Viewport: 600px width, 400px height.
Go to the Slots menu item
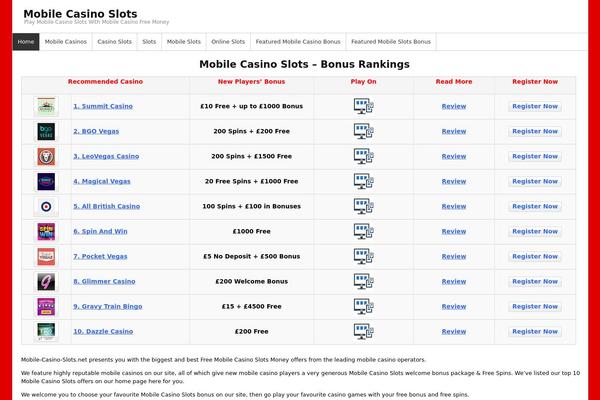point(149,42)
